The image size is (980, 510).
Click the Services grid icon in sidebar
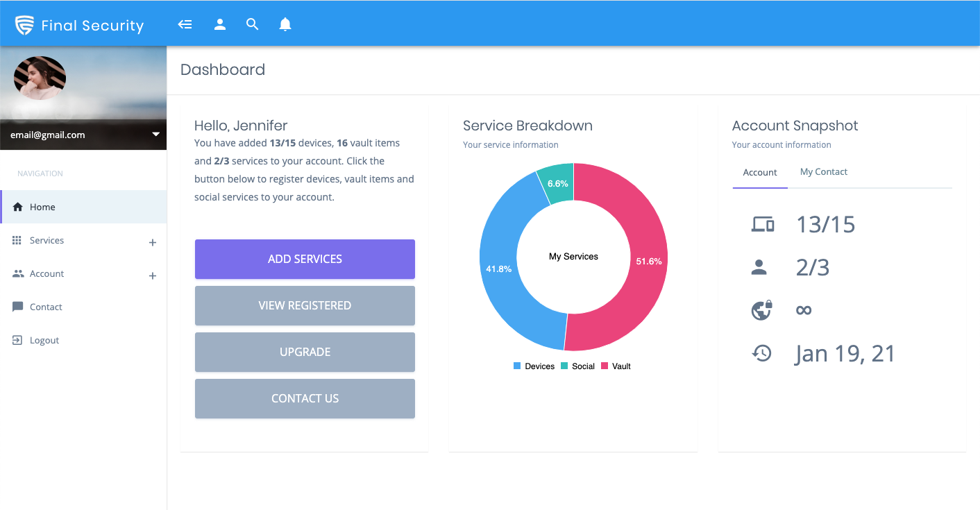[17, 240]
